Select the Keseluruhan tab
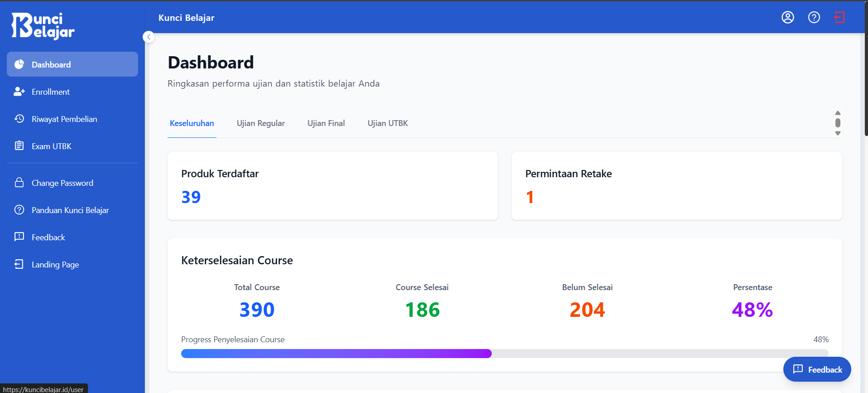Screen dimensions: 868x393 point(192,123)
